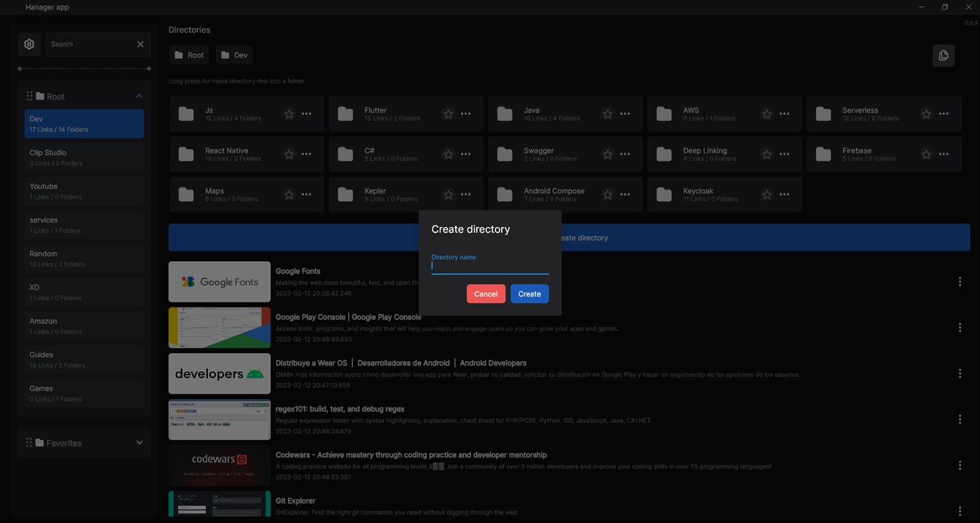Favorite the Js folder with star
980x523 pixels.
(289, 114)
